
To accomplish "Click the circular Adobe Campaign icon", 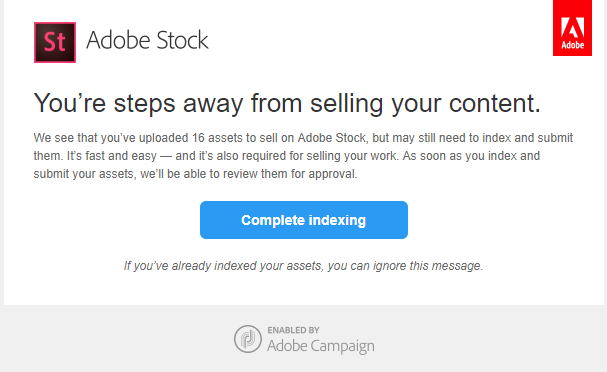I will [x=248, y=339].
